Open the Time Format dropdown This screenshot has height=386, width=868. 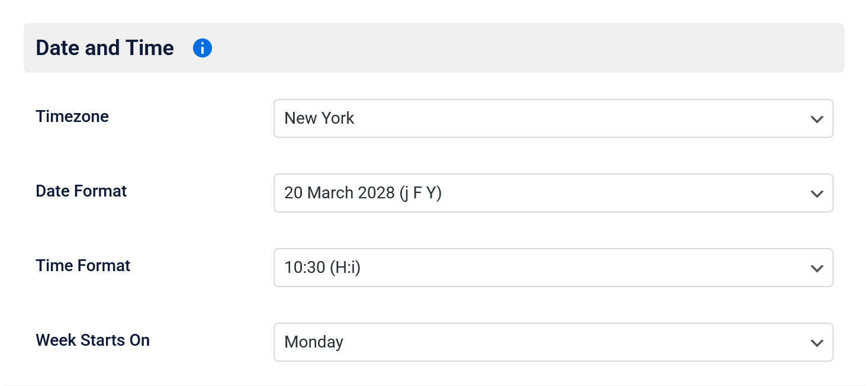pyautogui.click(x=553, y=268)
